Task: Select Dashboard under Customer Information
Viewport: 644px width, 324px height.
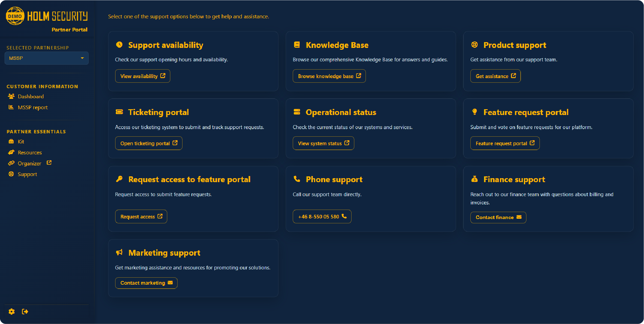Action: click(x=31, y=96)
